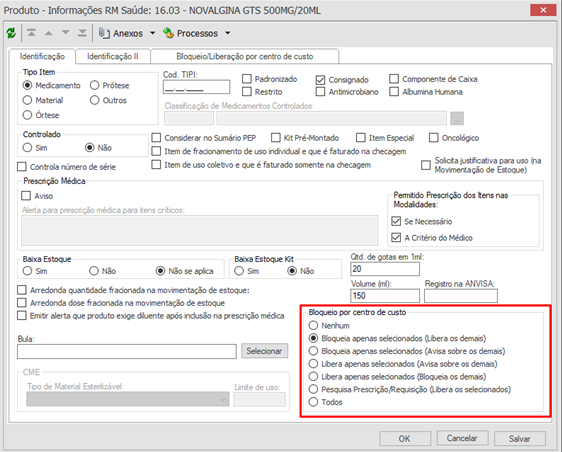562x452 pixels.
Task: Select Órtese item type
Action: coord(27,115)
